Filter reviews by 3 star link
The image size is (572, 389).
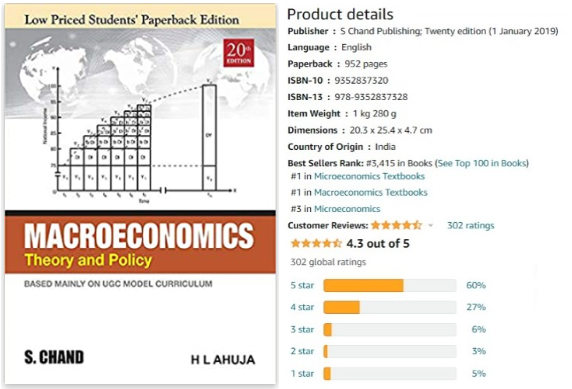302,330
